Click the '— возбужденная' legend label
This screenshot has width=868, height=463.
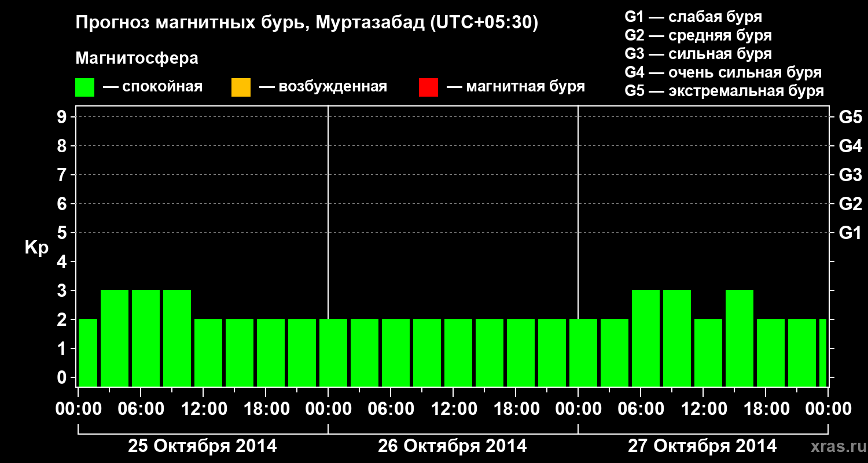[x=323, y=87]
